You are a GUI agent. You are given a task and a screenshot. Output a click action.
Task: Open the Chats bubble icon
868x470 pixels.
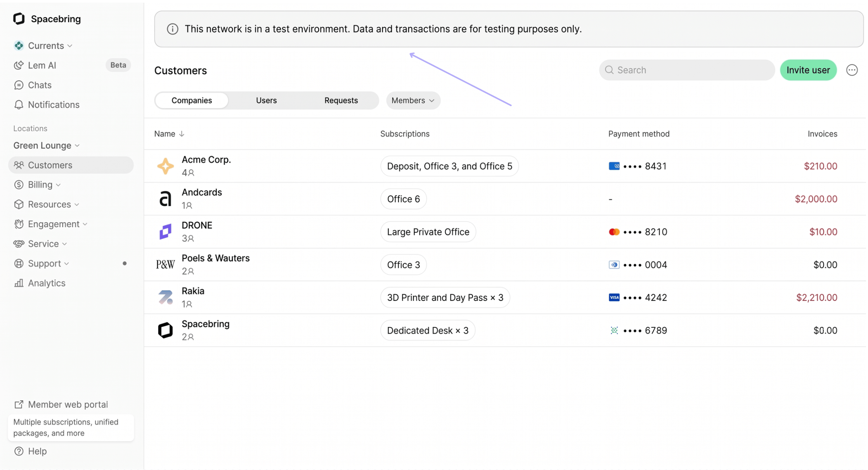(19, 85)
